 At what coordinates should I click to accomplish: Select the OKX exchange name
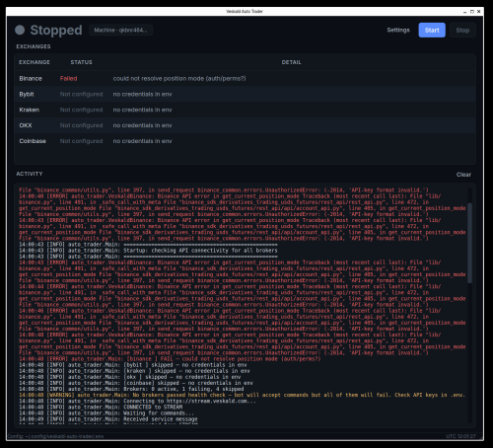pyautogui.click(x=26, y=125)
